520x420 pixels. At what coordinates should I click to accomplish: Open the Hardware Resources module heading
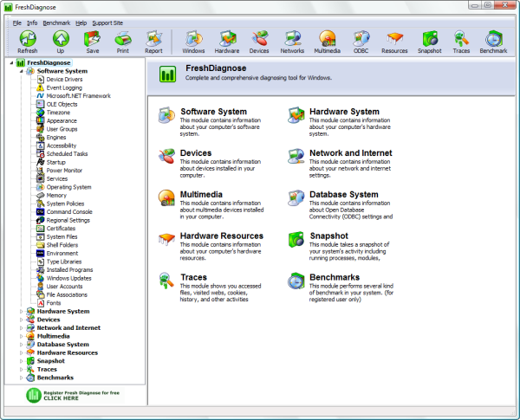[x=221, y=236]
